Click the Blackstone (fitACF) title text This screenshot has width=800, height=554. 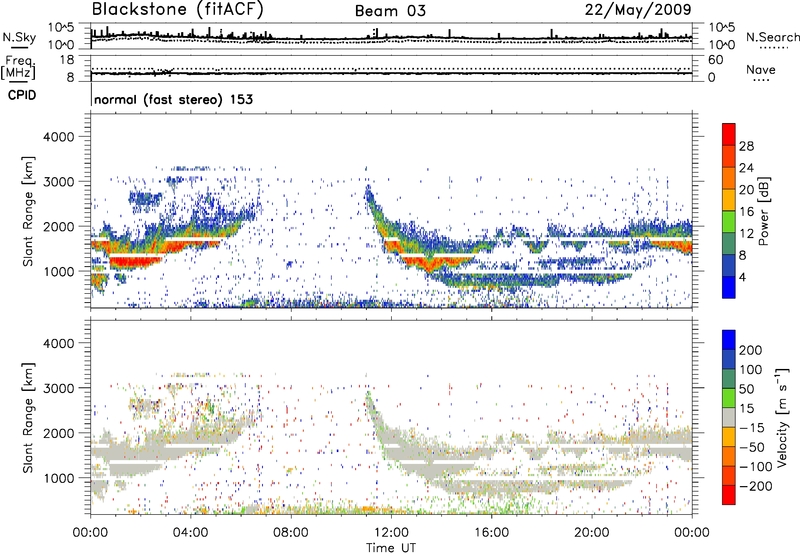(178, 9)
